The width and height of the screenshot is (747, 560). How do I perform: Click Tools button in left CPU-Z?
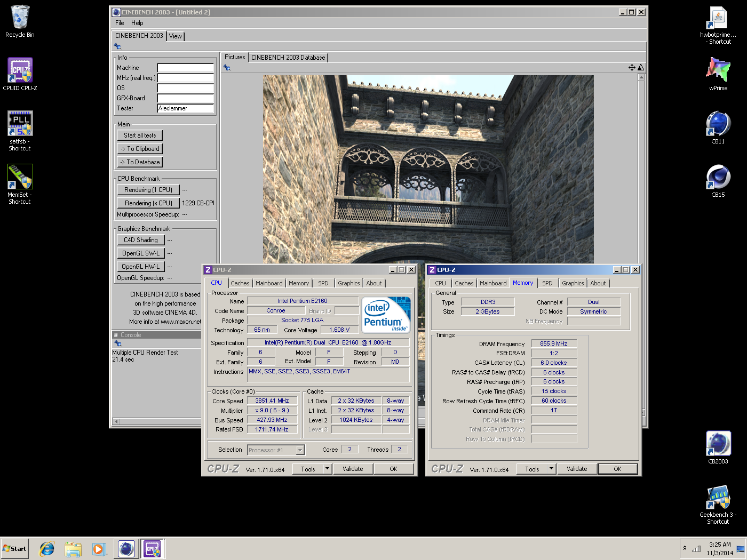click(308, 469)
